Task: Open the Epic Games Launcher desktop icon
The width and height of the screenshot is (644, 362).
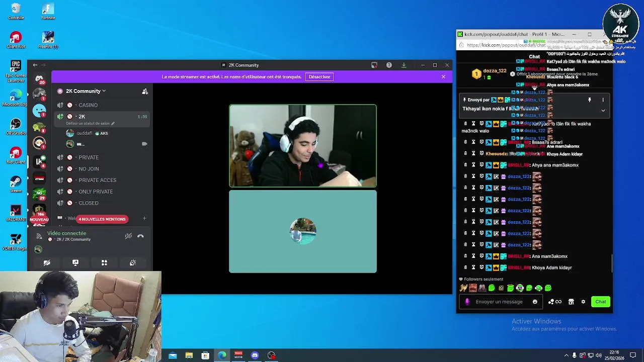Action: [16, 71]
